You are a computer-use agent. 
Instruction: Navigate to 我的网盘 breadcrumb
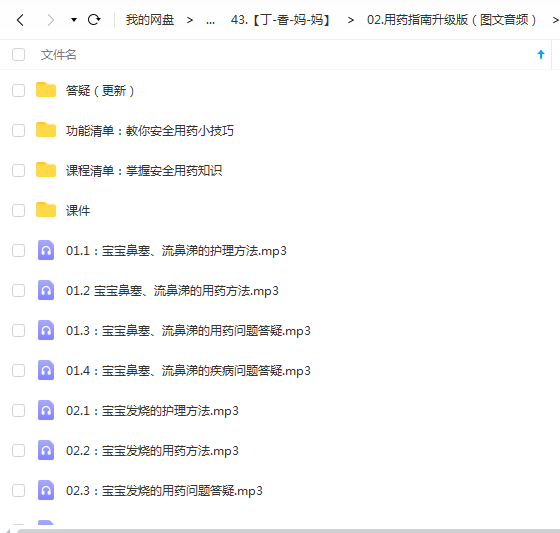pyautogui.click(x=150, y=20)
